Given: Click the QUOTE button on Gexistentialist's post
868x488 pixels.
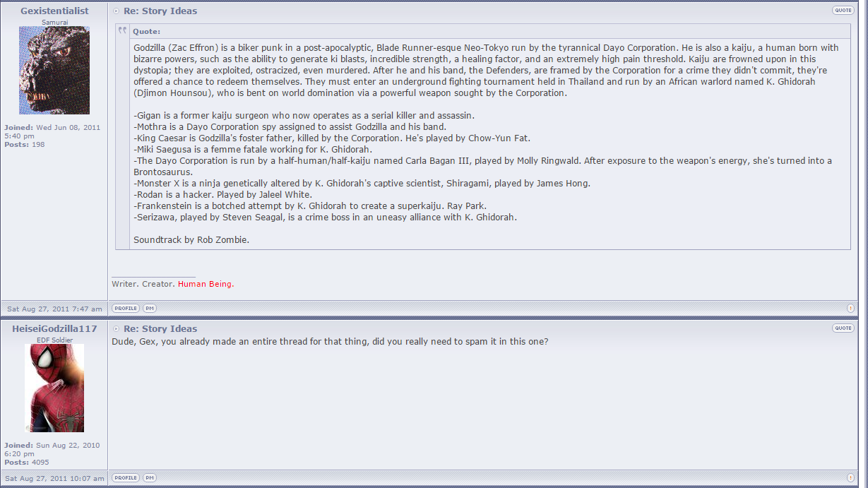Looking at the screenshot, I should (843, 10).
